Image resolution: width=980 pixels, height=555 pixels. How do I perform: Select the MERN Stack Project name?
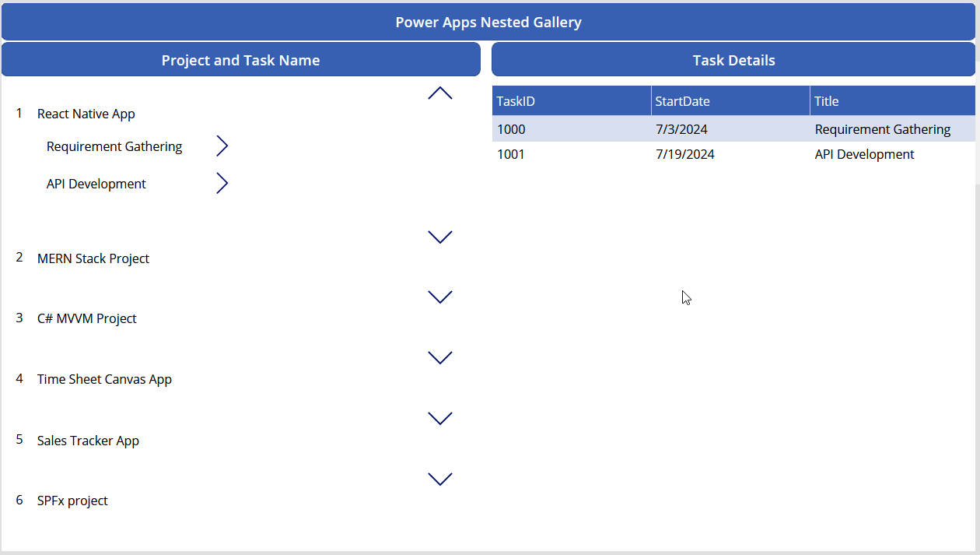[93, 258]
